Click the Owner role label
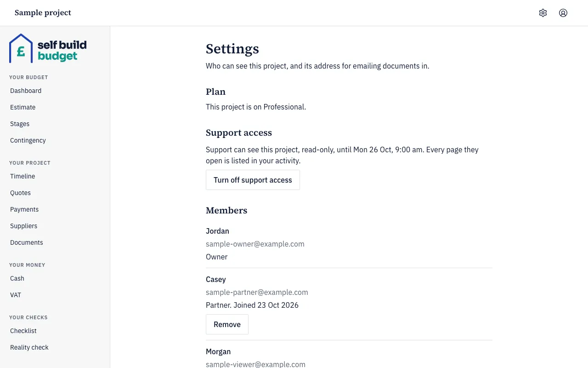588x368 pixels. (x=216, y=257)
